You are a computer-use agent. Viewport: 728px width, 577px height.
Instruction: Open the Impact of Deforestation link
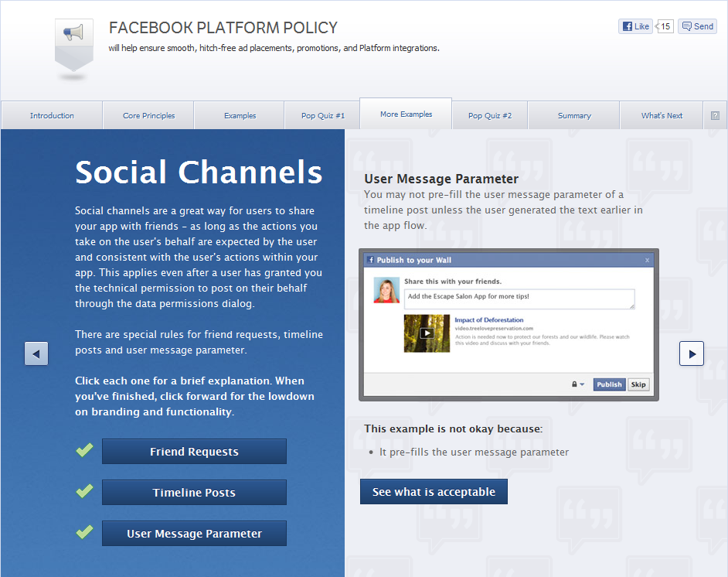(x=489, y=319)
